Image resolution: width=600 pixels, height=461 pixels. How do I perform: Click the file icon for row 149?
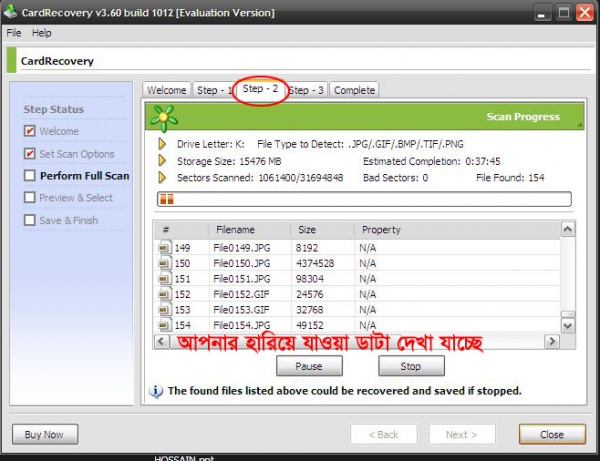point(165,248)
